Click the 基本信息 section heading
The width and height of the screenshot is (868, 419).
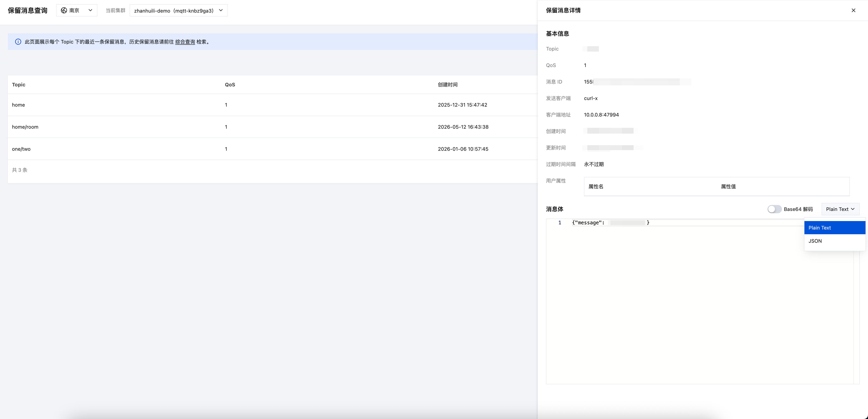coord(557,34)
